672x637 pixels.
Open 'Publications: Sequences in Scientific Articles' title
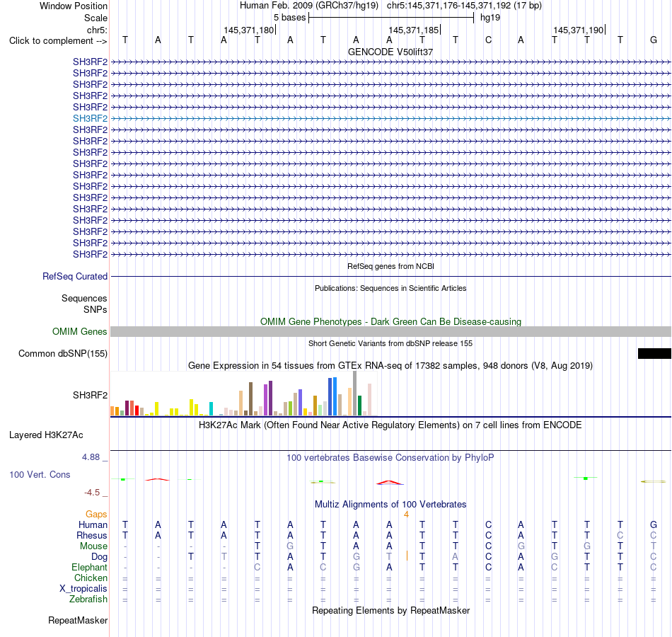(x=390, y=288)
